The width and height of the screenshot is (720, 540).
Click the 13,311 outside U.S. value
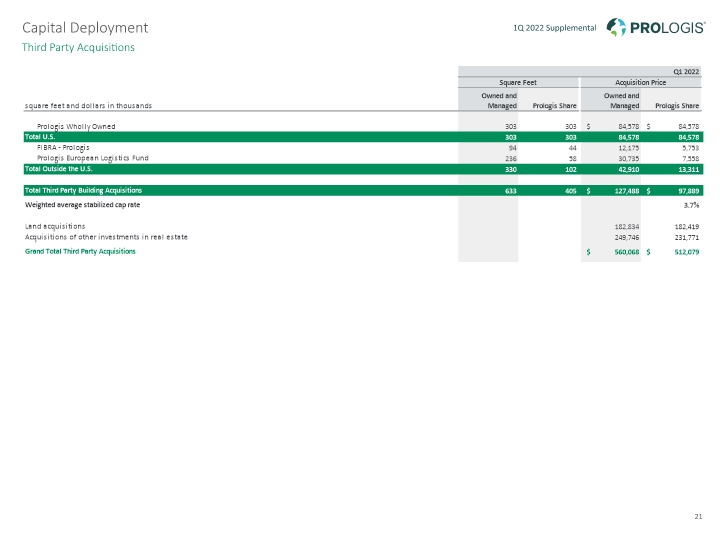[x=688, y=169]
